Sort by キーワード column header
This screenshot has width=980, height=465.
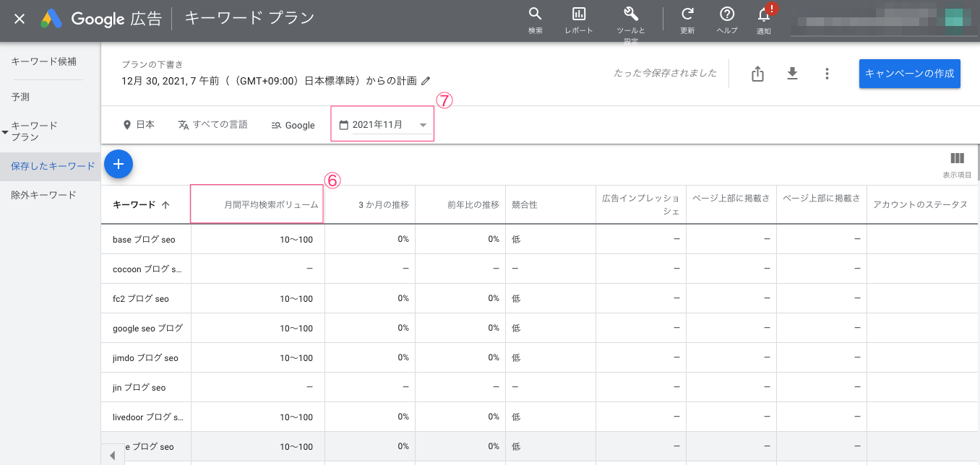(x=141, y=204)
